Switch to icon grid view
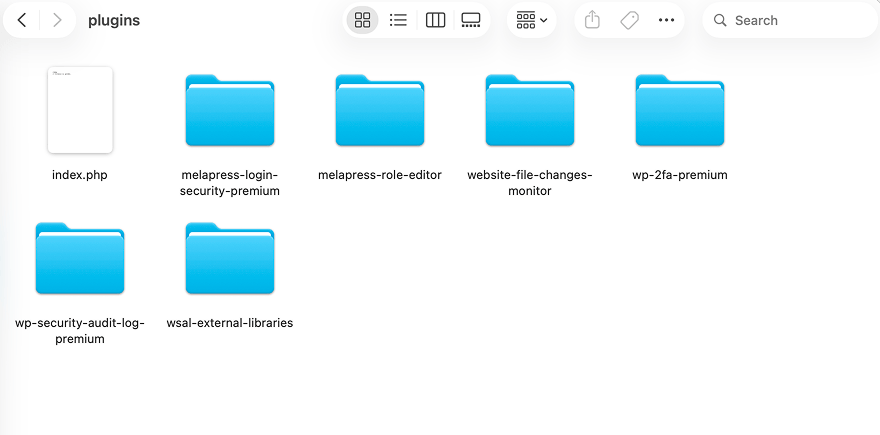880x435 pixels. (x=363, y=21)
